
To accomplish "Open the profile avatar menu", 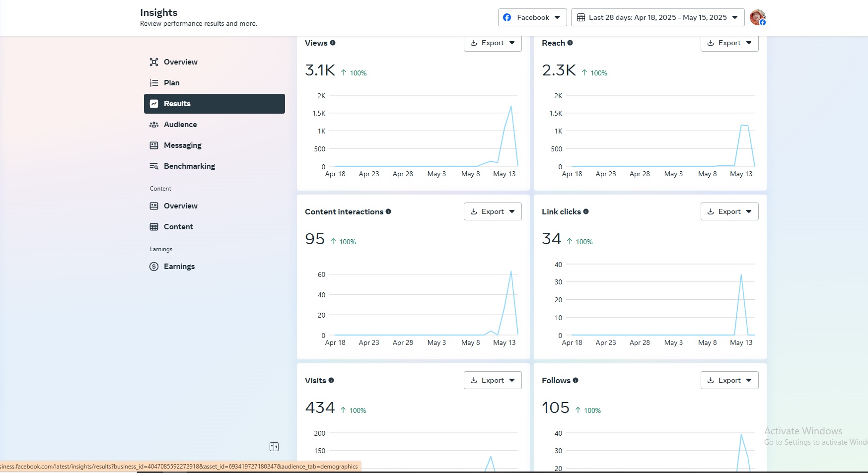I will coord(757,17).
